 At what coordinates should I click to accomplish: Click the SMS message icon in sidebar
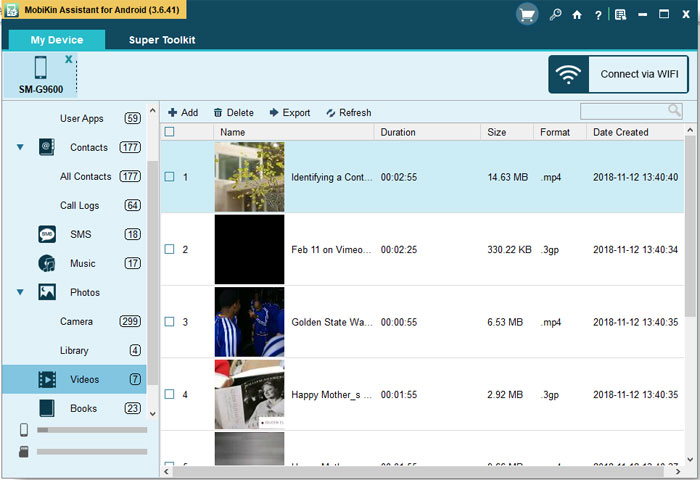tap(47, 234)
